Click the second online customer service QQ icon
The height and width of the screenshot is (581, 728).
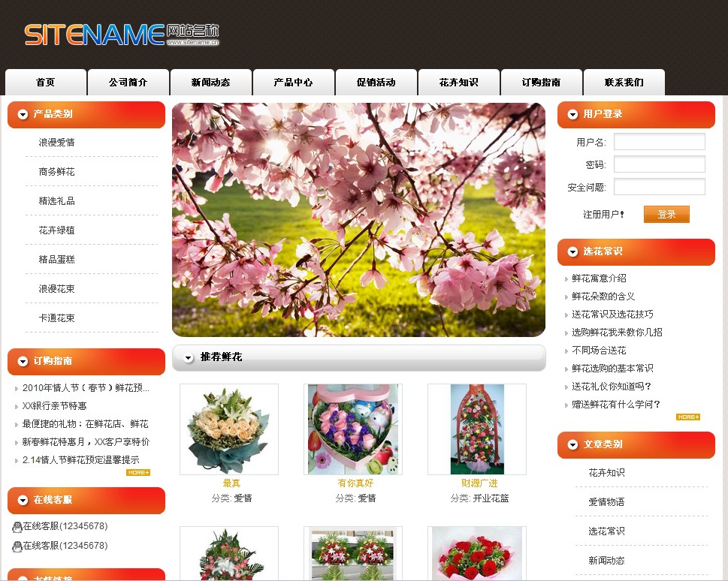[x=17, y=546]
